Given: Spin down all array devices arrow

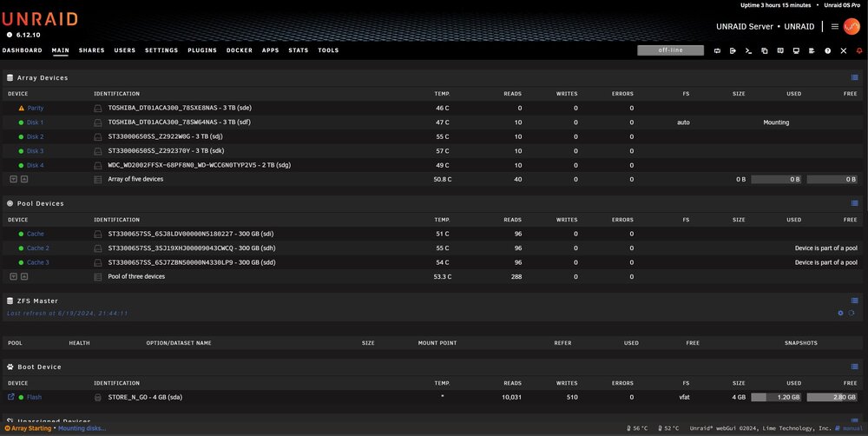Looking at the screenshot, I should pos(14,179).
